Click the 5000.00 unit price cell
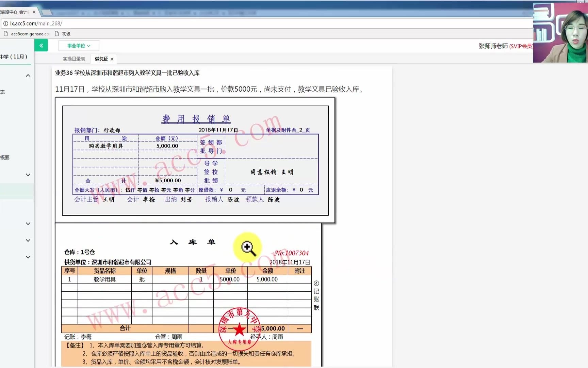Image resolution: width=588 pixels, height=368 pixels. 230,279
